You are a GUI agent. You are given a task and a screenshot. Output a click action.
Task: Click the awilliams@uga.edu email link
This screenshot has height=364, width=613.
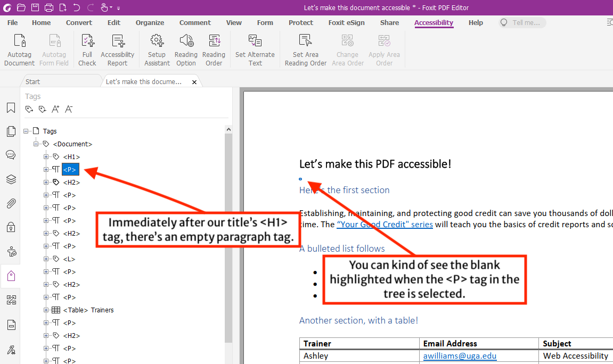tap(460, 355)
